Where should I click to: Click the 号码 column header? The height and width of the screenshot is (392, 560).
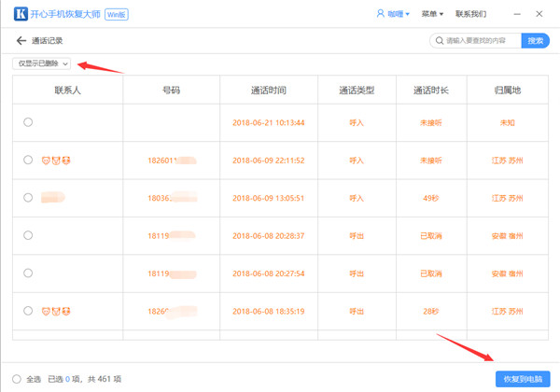[x=172, y=90]
